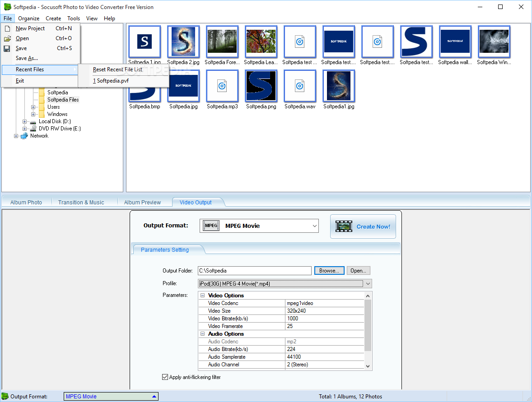Select the Video Output tab
Viewport: 532px width, 402px height.
click(x=196, y=203)
